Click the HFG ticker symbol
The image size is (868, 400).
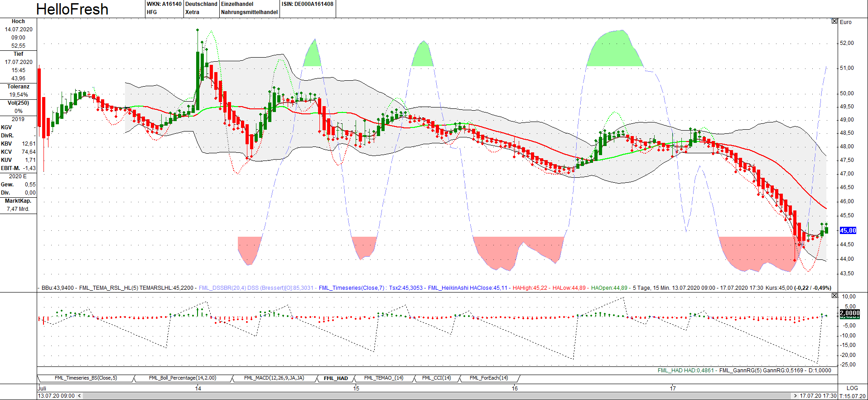152,12
